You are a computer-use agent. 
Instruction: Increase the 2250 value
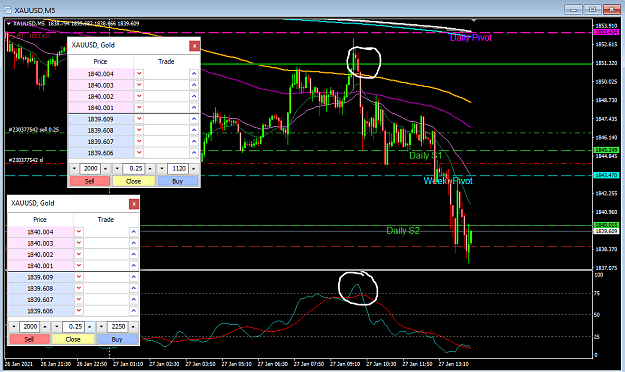133,327
